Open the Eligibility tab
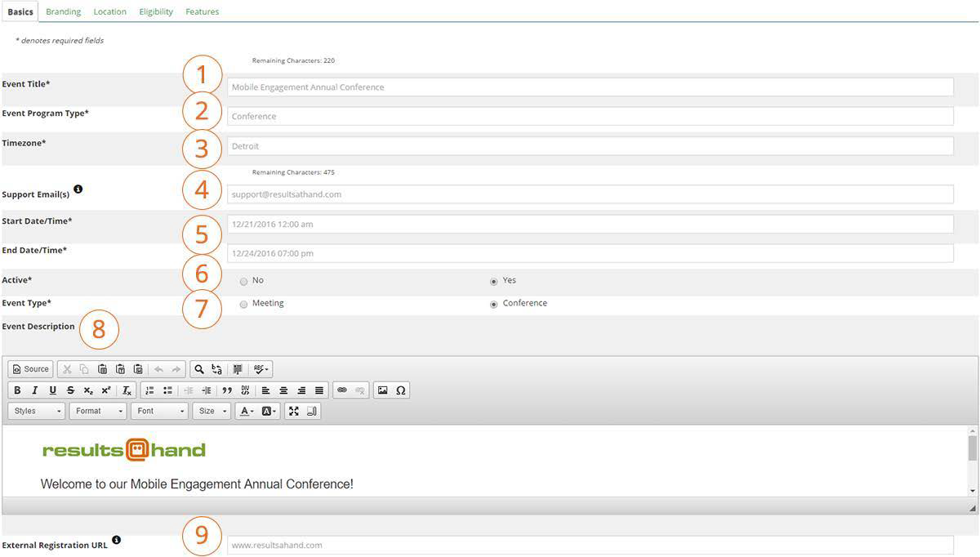This screenshot has height=557, width=980. tap(156, 11)
